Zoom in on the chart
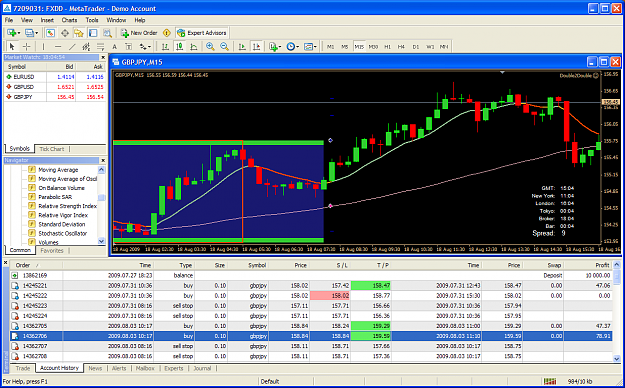The height and width of the screenshot is (388, 625). tap(210, 47)
